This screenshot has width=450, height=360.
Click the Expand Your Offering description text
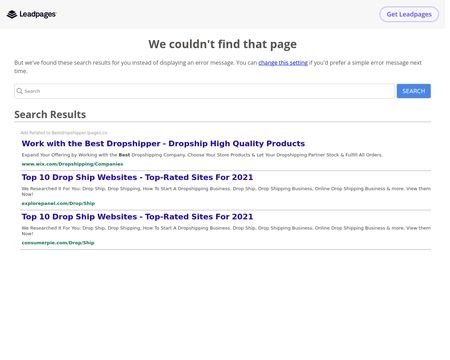[x=202, y=155]
